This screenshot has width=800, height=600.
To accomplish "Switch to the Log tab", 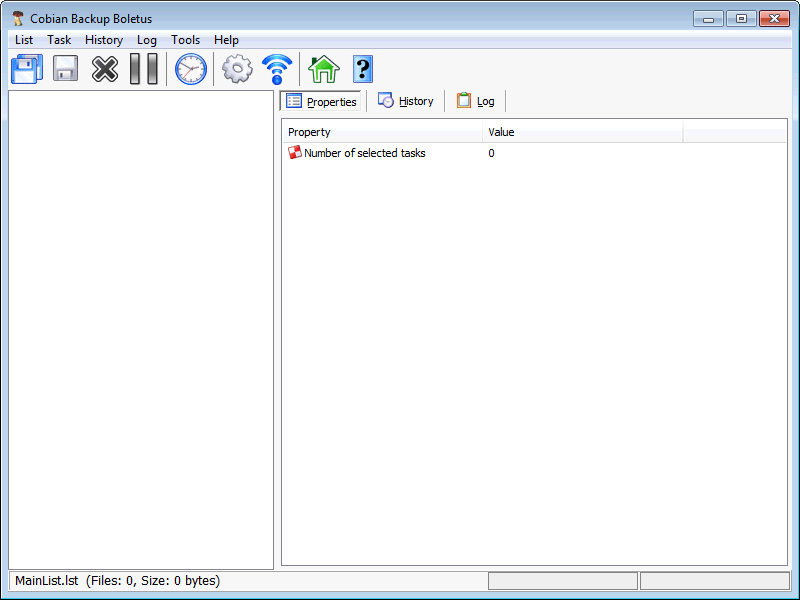I will tap(475, 101).
